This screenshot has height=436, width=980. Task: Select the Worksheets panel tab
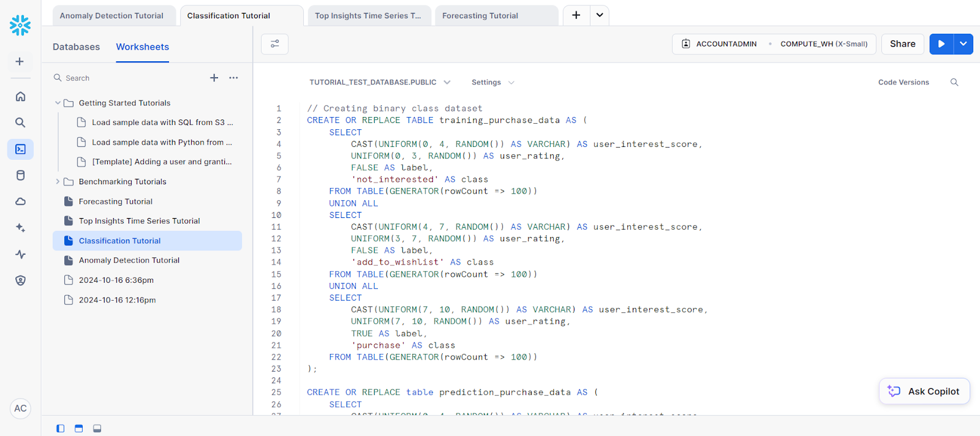coord(143,47)
